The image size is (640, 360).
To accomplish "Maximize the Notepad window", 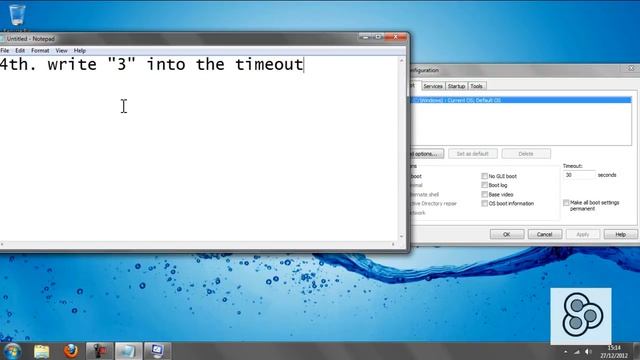I will 378,37.
